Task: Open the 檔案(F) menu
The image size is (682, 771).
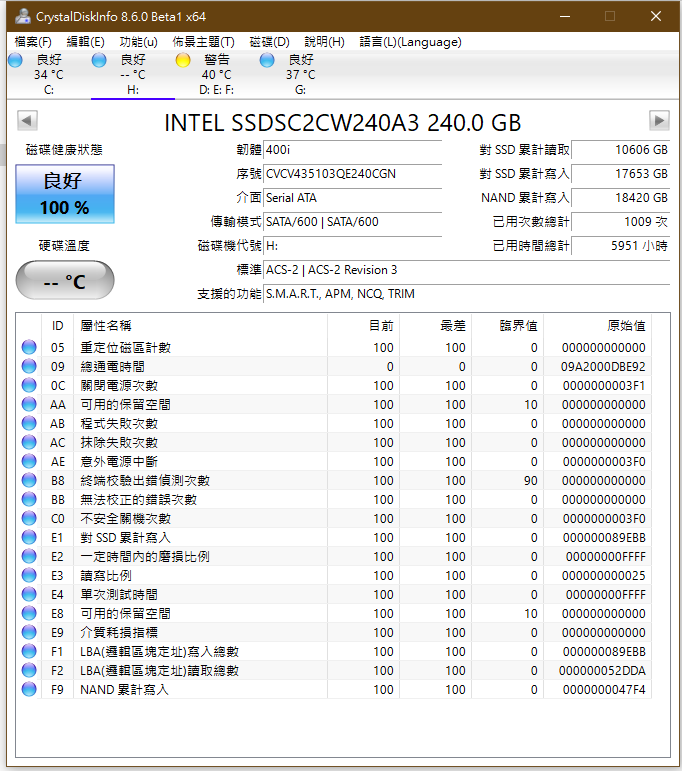Action: [x=33, y=42]
